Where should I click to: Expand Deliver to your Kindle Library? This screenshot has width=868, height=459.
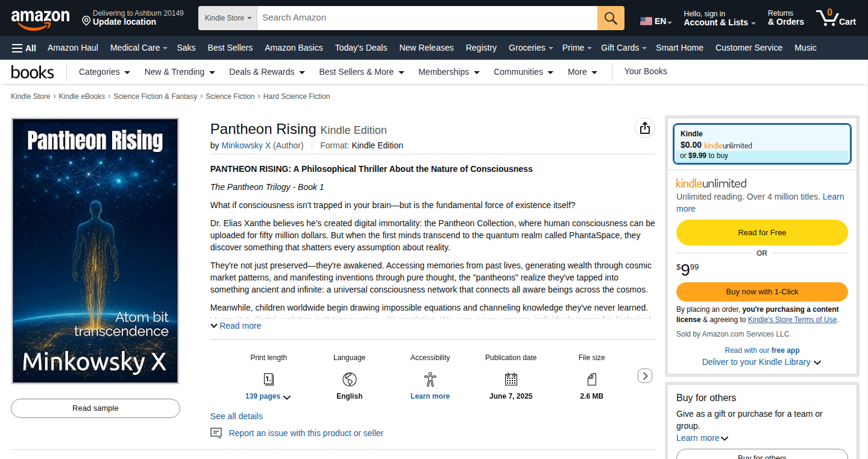(762, 362)
